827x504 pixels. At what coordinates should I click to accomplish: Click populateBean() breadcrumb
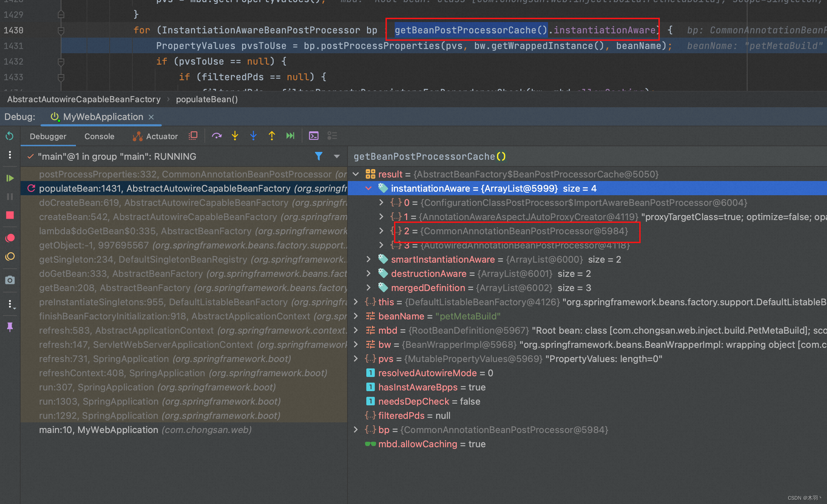pyautogui.click(x=207, y=99)
